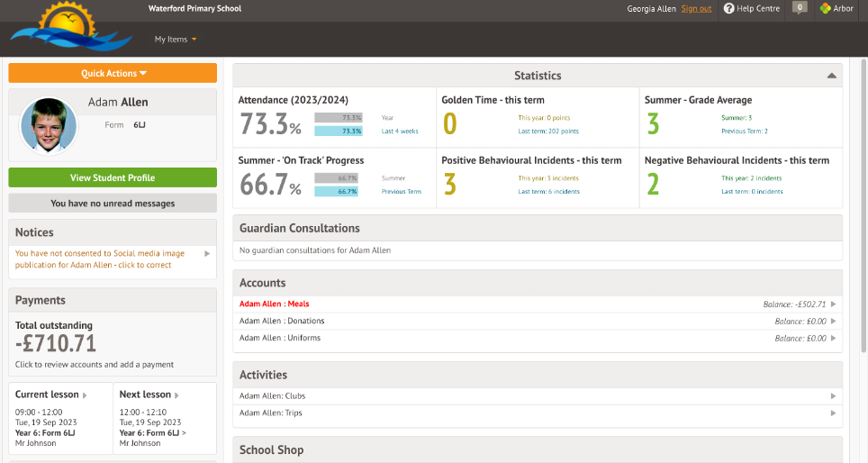Open Adam Allen Clubs activity arrow
This screenshot has height=463, width=868.
tap(833, 396)
